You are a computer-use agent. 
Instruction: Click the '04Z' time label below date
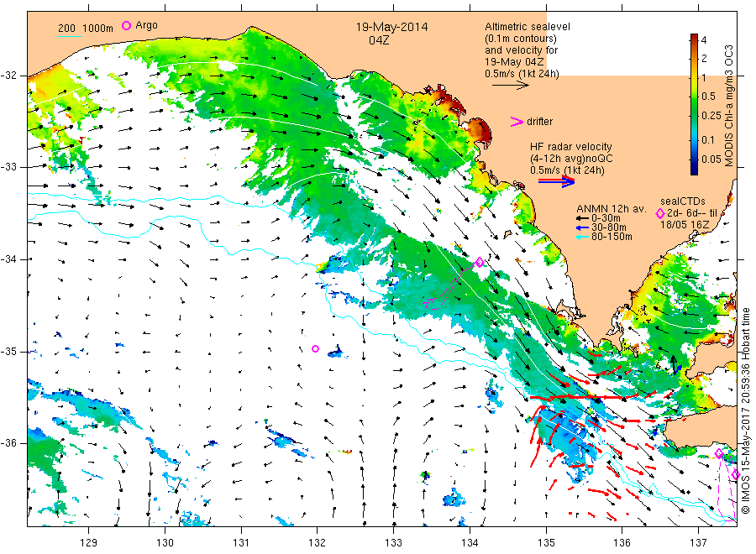[x=379, y=40]
